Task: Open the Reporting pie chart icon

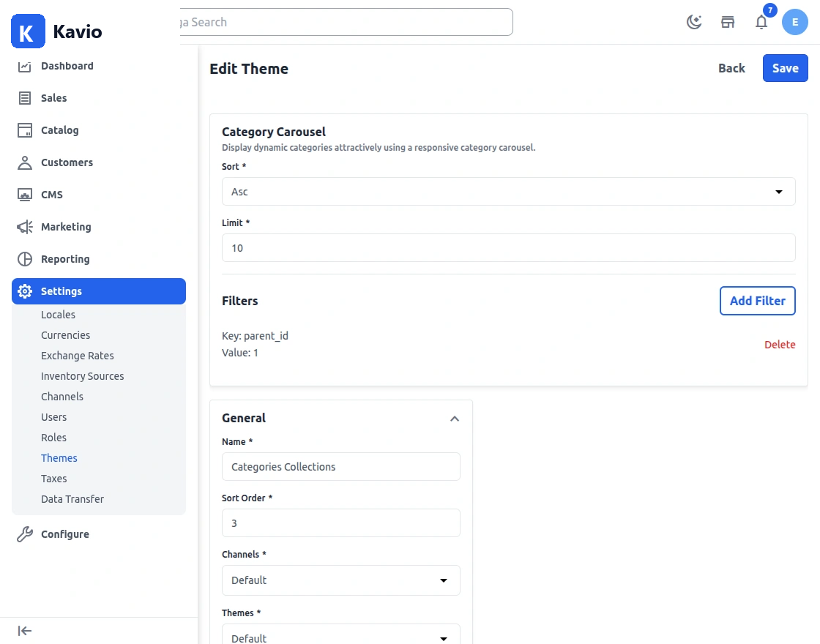Action: click(25, 259)
